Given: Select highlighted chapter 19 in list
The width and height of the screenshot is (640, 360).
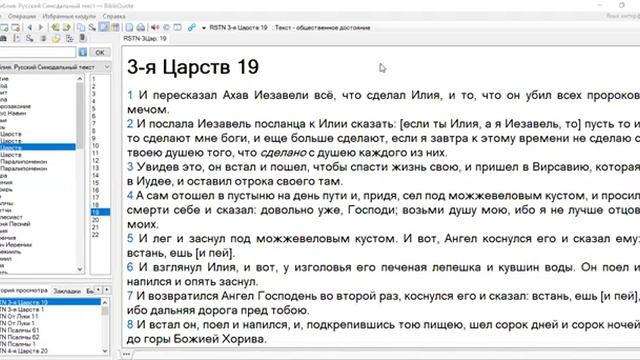Looking at the screenshot, I should [100, 212].
